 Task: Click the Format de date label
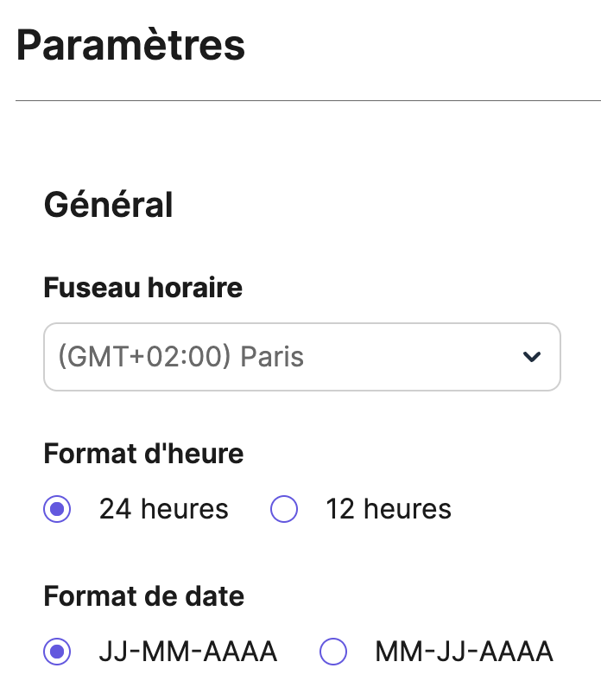pyautogui.click(x=143, y=596)
